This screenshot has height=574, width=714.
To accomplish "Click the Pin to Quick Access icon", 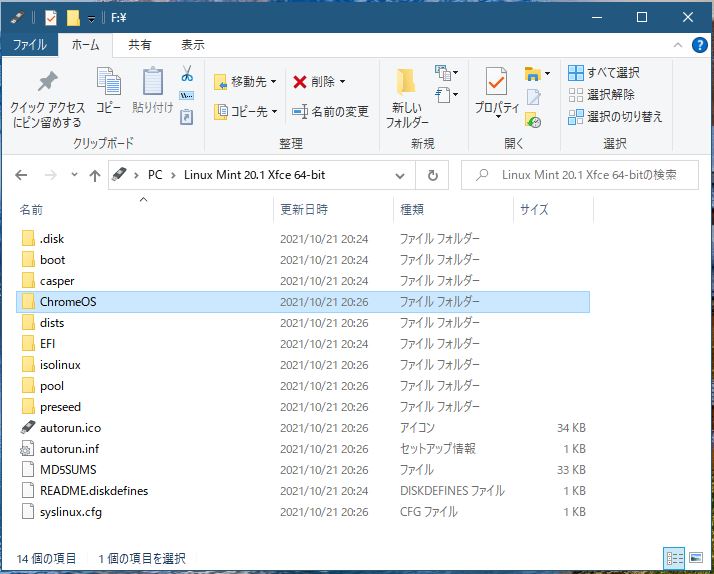I will click(x=46, y=84).
